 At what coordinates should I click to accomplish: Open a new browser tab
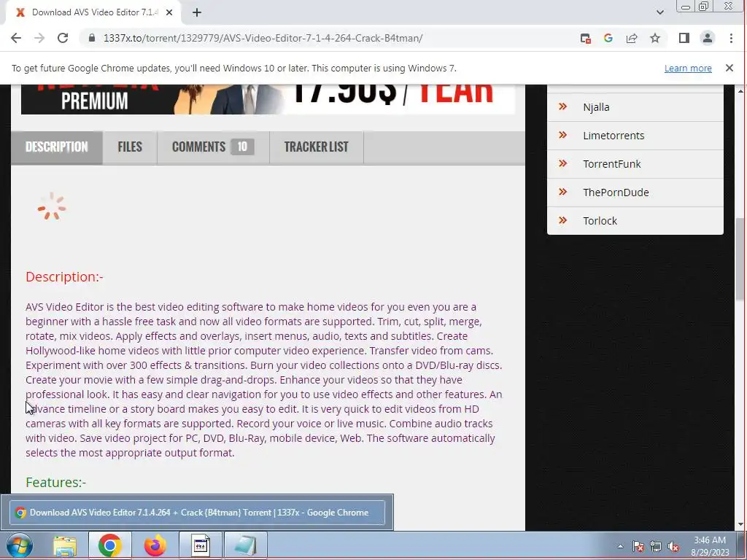pos(197,12)
